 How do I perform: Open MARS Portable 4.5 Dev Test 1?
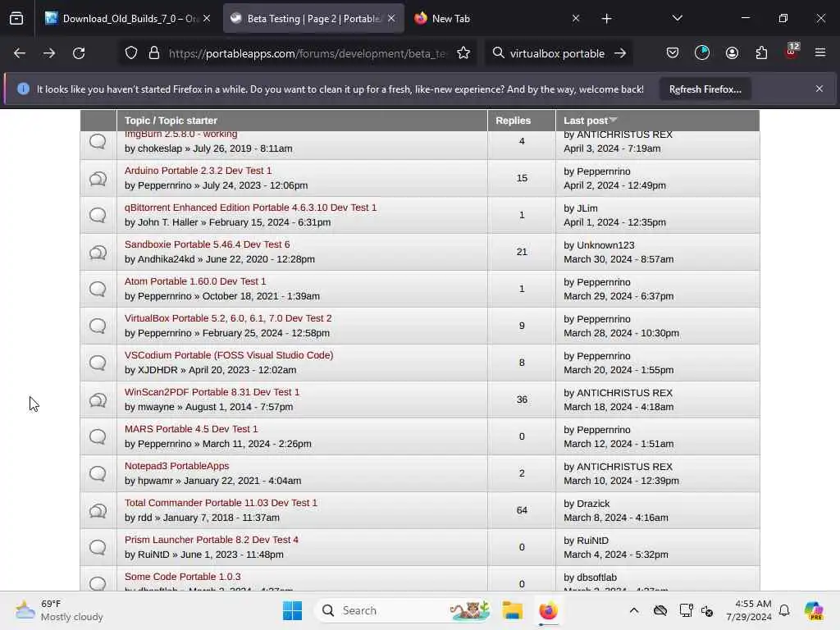click(x=191, y=429)
